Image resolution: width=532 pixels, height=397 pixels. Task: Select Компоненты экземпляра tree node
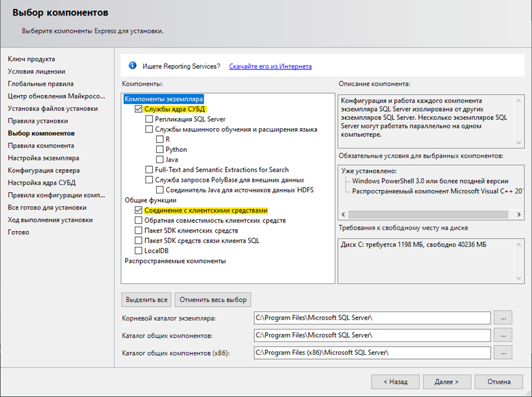click(163, 99)
